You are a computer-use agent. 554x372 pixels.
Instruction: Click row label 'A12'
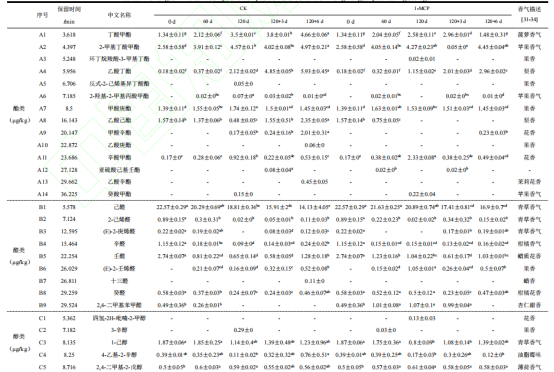[x=42, y=170]
